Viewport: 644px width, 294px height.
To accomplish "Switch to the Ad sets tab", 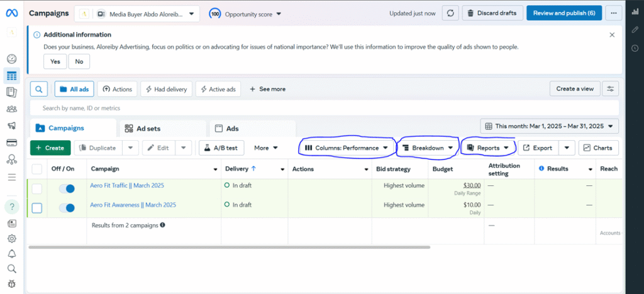I will (163, 128).
